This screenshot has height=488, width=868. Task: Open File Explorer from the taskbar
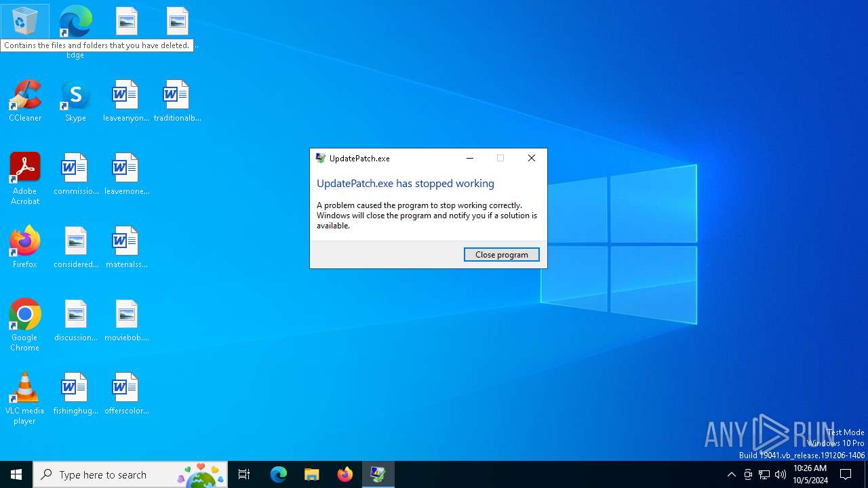312,474
